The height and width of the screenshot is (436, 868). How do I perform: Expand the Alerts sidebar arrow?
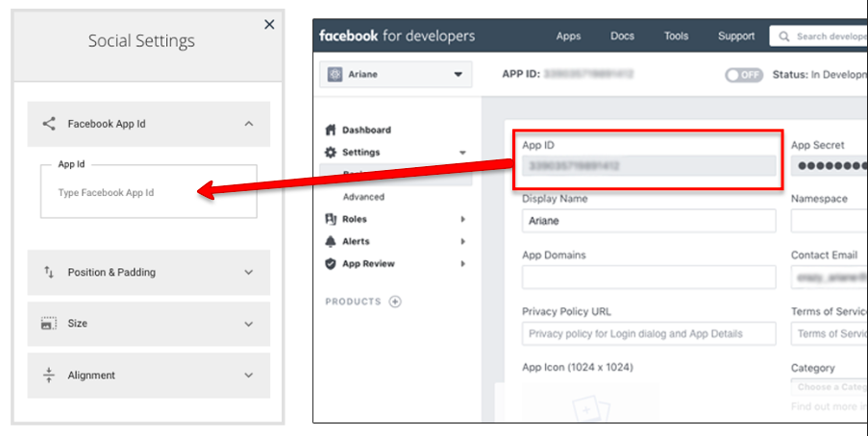click(462, 241)
